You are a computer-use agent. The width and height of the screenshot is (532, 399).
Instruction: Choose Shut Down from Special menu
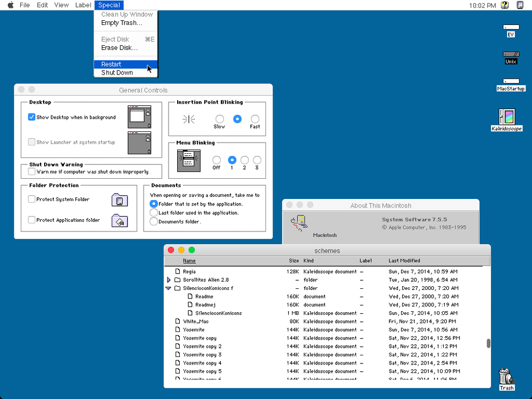126,72
